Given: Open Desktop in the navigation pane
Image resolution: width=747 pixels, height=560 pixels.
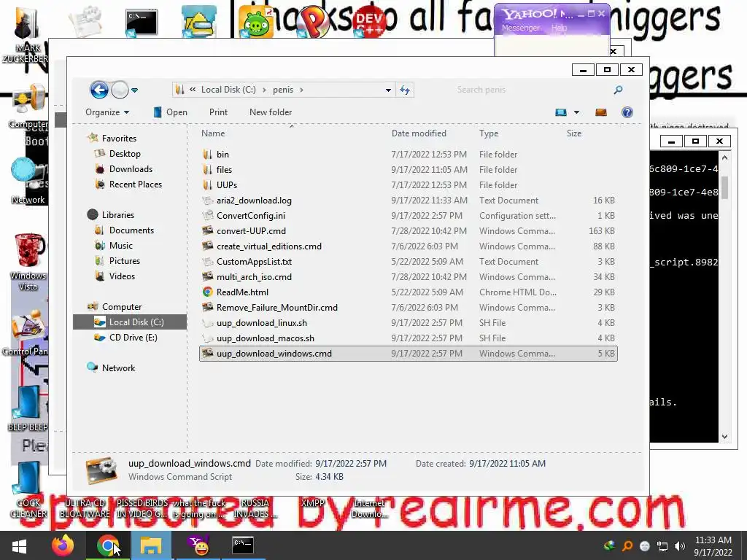Looking at the screenshot, I should [125, 154].
